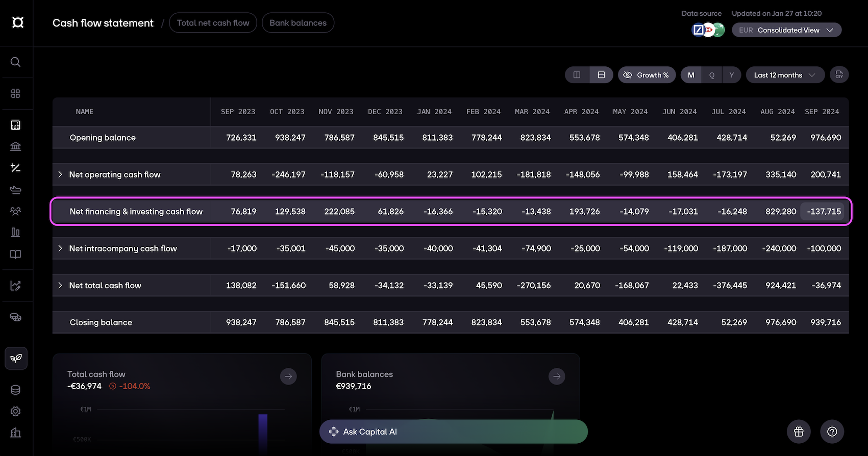Click the app logo in the sidebar
The image size is (868, 456).
tap(18, 22)
